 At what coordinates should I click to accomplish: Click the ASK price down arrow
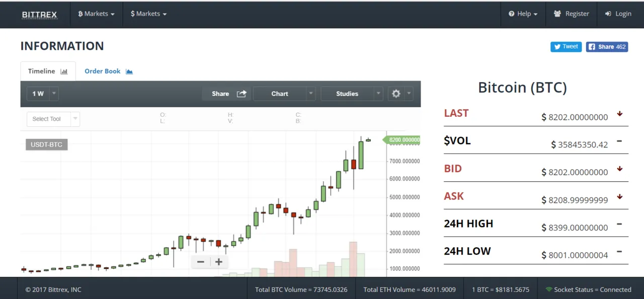click(x=620, y=197)
